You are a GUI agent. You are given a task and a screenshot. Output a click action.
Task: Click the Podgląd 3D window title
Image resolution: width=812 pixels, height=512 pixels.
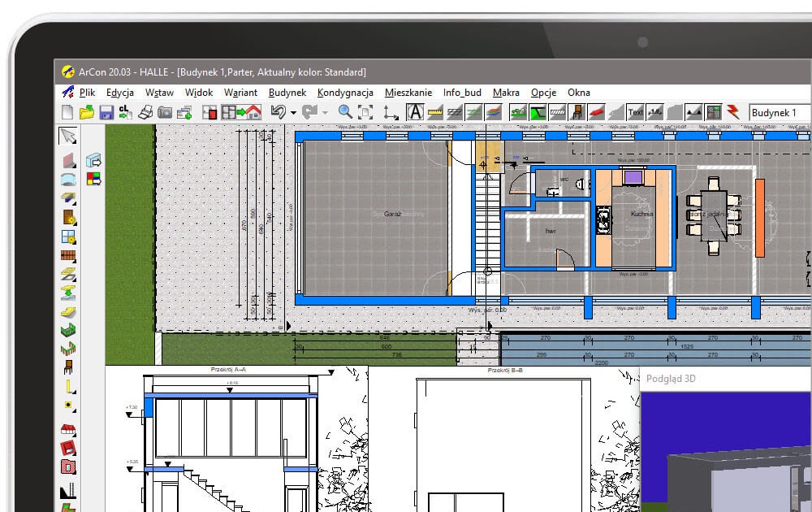(x=671, y=378)
